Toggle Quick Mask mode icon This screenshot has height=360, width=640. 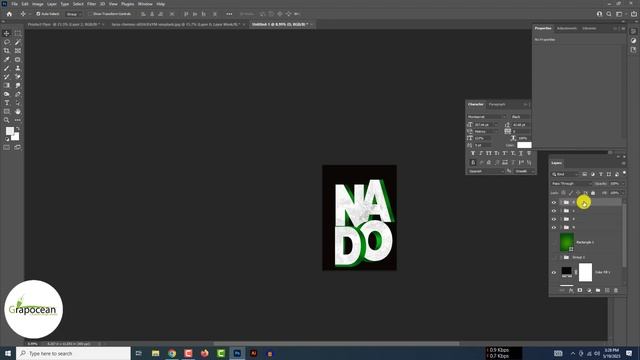click(7, 147)
